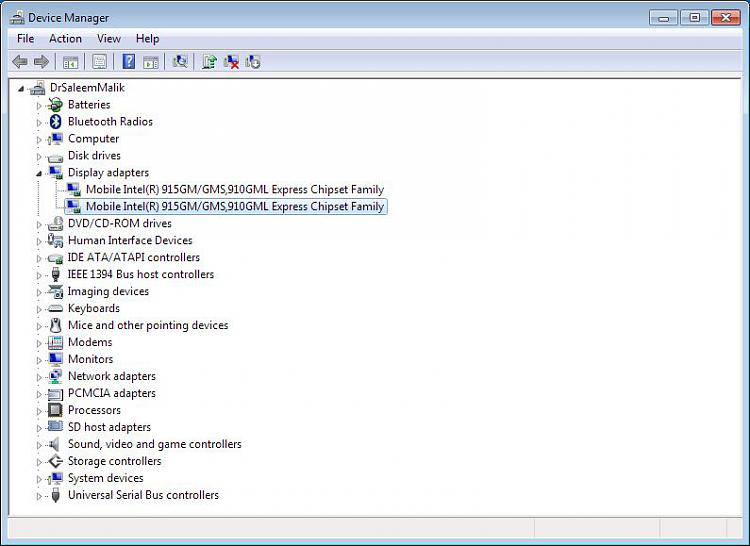Click the Modems category icon

coord(55,342)
